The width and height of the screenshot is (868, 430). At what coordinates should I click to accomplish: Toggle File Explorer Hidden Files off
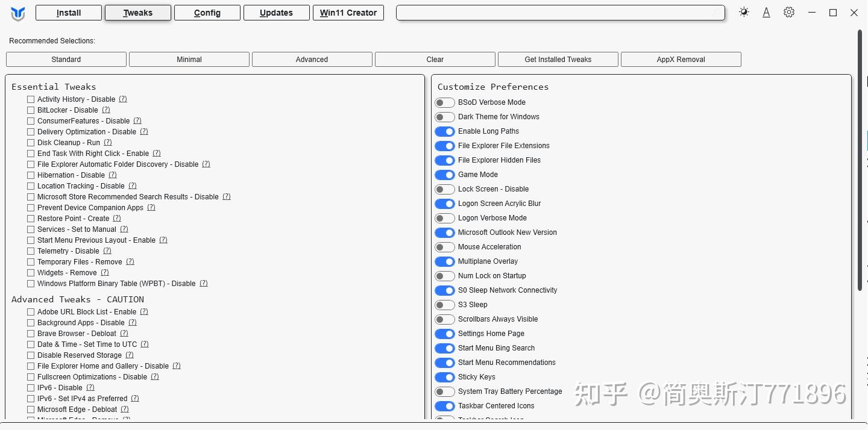(x=445, y=160)
